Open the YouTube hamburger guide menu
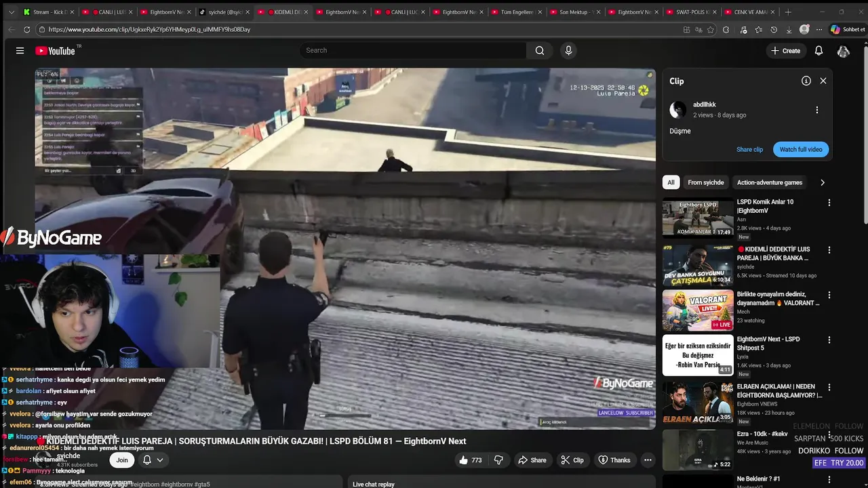This screenshot has height=488, width=868. pyautogui.click(x=20, y=51)
